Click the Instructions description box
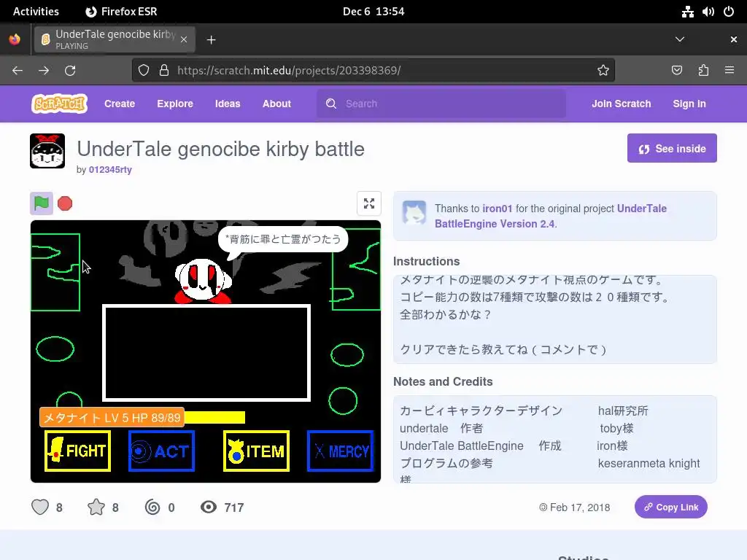The image size is (747, 560). click(555, 319)
